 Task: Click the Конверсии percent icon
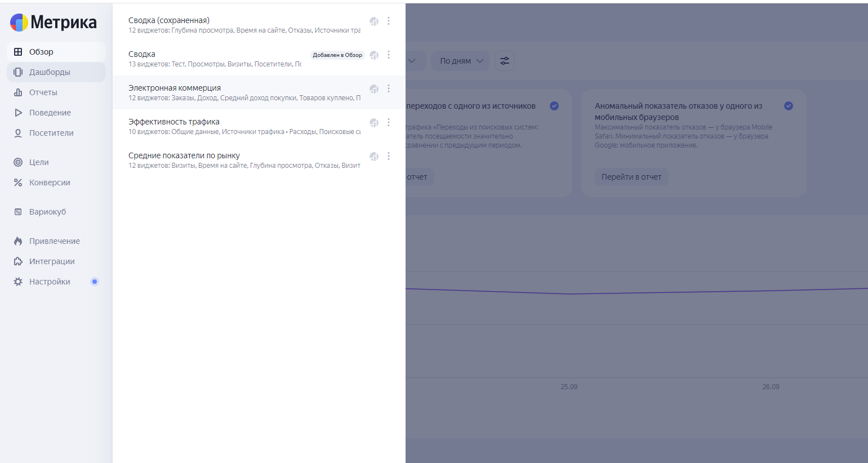click(18, 182)
